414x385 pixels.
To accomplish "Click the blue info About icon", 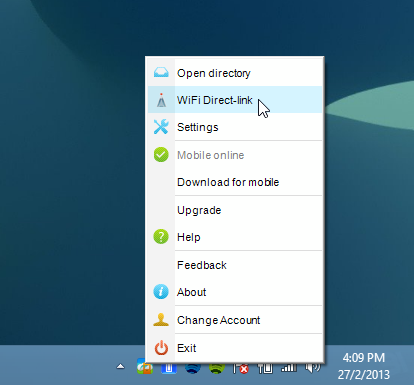I will click(161, 292).
